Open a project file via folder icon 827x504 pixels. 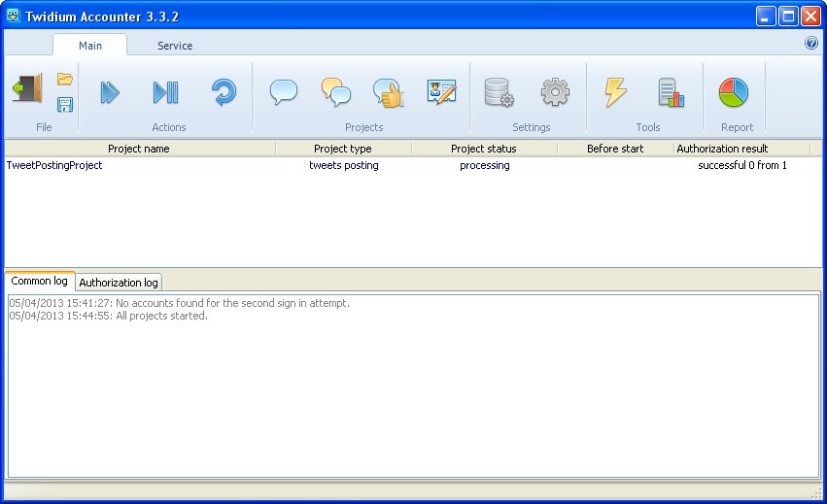pos(65,79)
